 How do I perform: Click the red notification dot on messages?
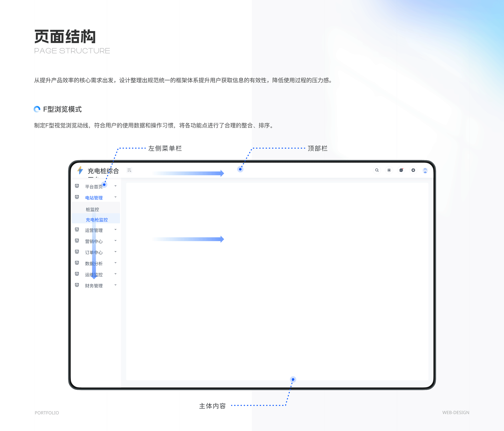[x=403, y=168]
